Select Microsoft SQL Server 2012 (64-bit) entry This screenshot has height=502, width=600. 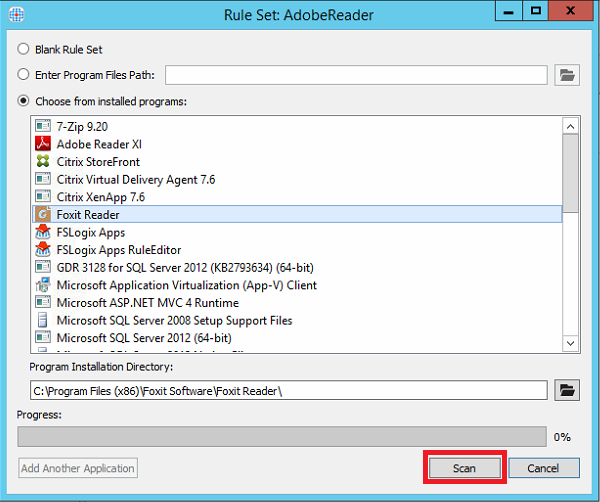pyautogui.click(x=297, y=337)
